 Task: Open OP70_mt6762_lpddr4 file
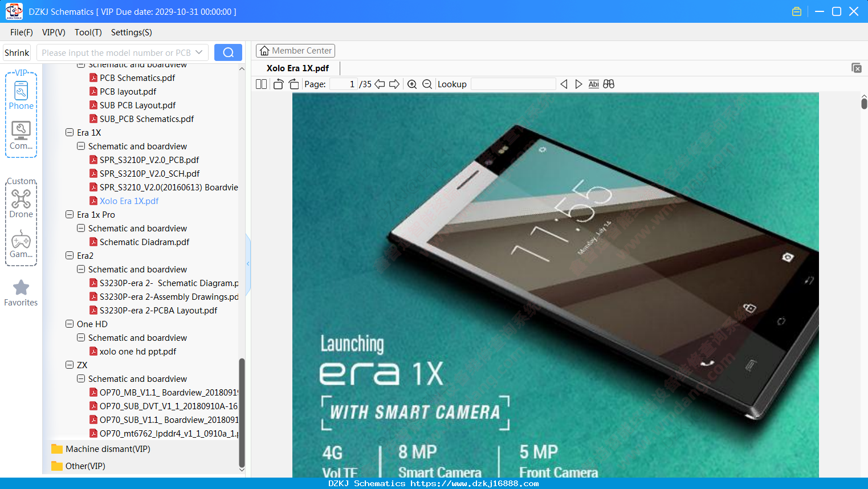[164, 434]
